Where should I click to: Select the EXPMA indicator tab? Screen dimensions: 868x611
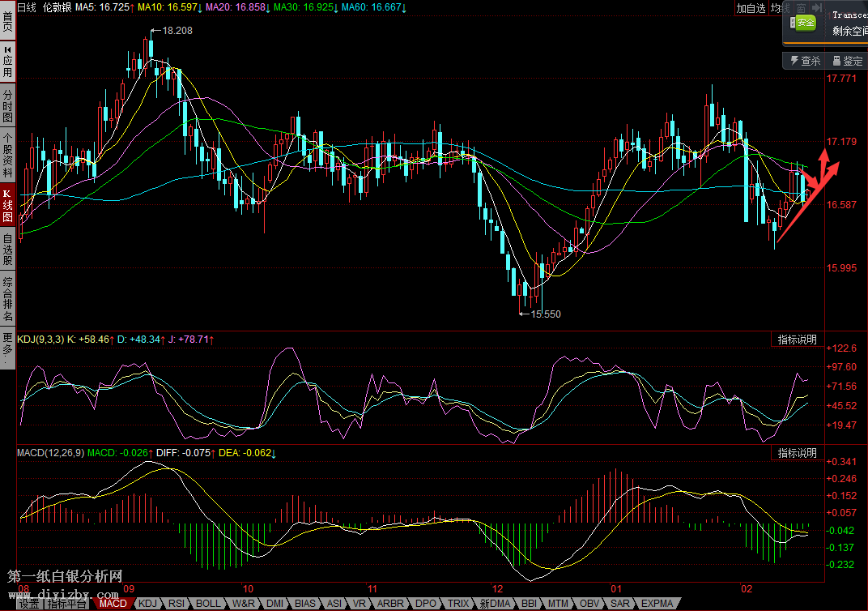point(657,604)
